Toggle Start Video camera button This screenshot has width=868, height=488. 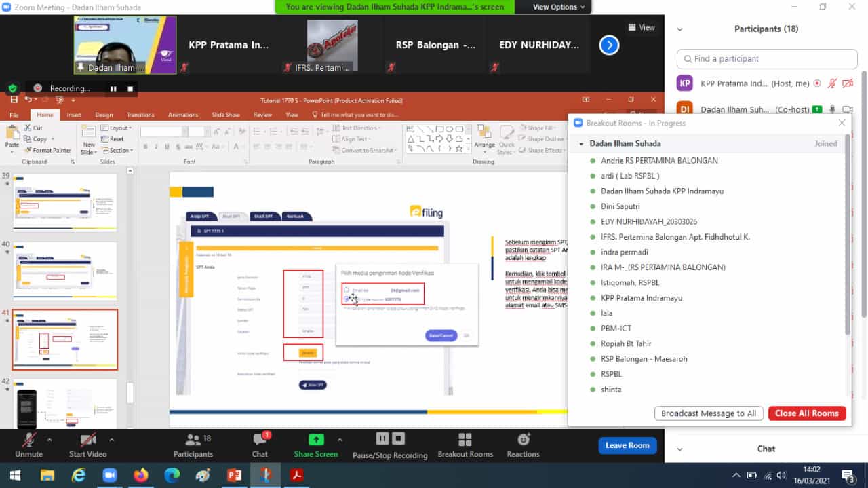tap(87, 440)
